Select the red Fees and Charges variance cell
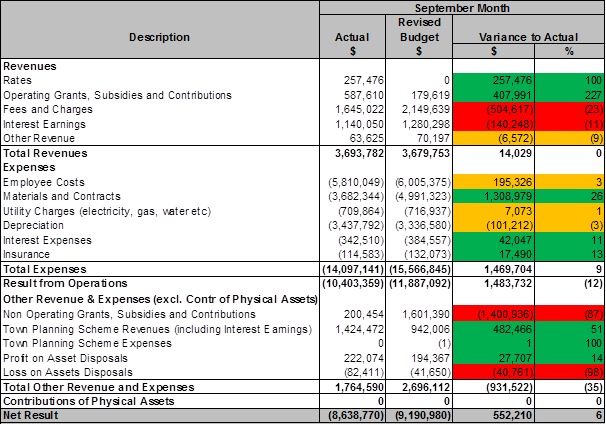Image resolution: width=606 pixels, height=425 pixels. [493, 107]
